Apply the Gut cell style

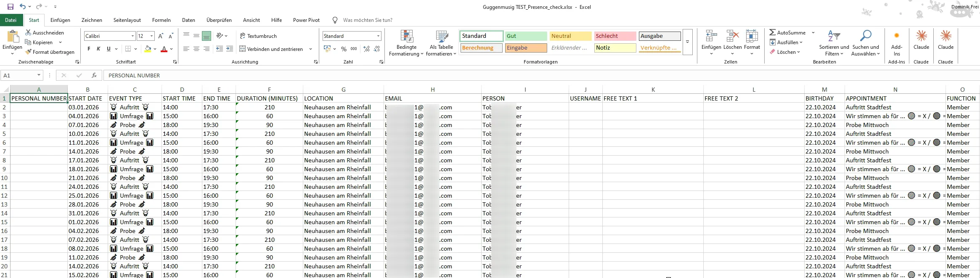point(526,36)
